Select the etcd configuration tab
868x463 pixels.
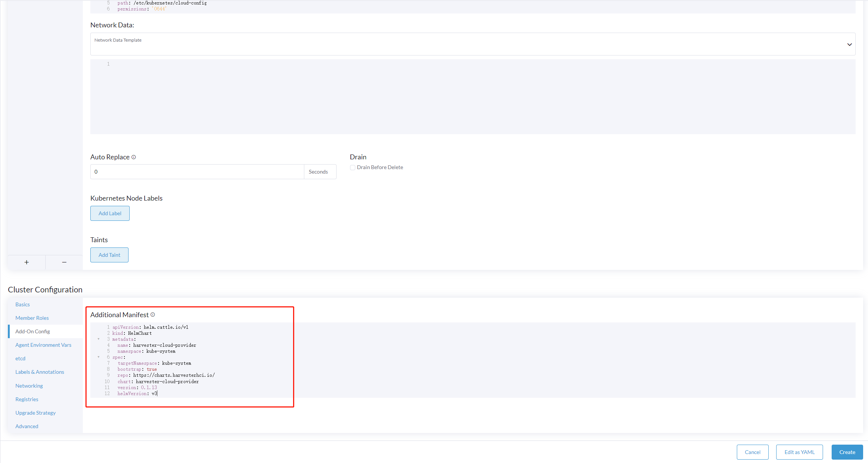[x=20, y=358]
